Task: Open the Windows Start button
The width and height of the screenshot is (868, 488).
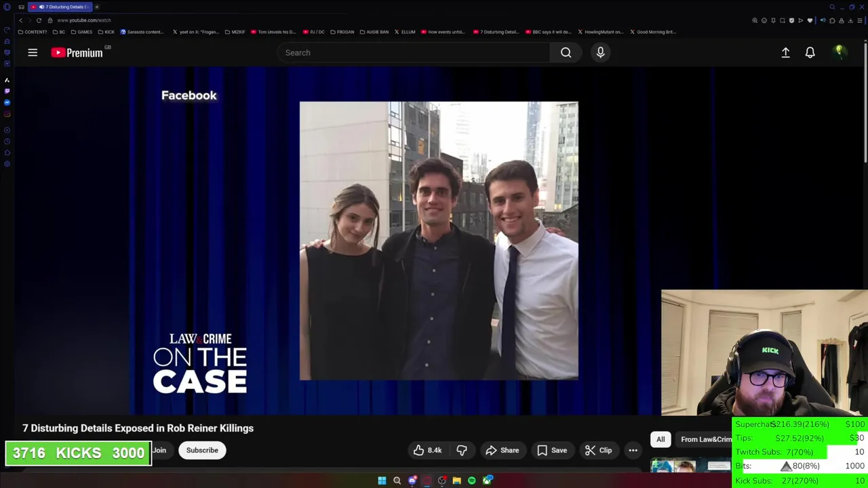Action: (382, 481)
